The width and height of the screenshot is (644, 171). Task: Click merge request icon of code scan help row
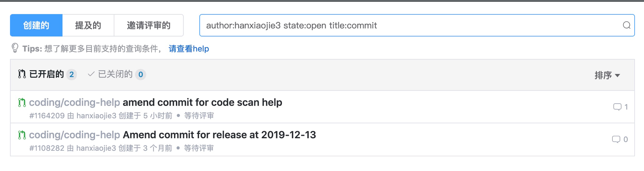pyautogui.click(x=22, y=102)
